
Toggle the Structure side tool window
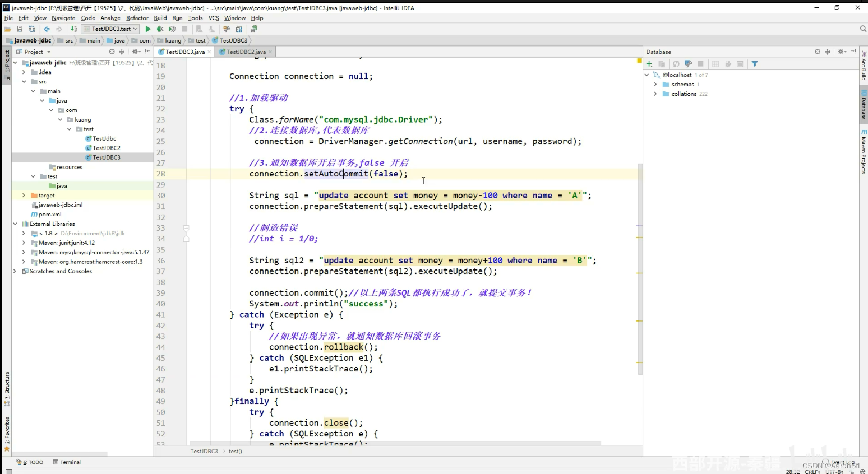pyautogui.click(x=7, y=388)
